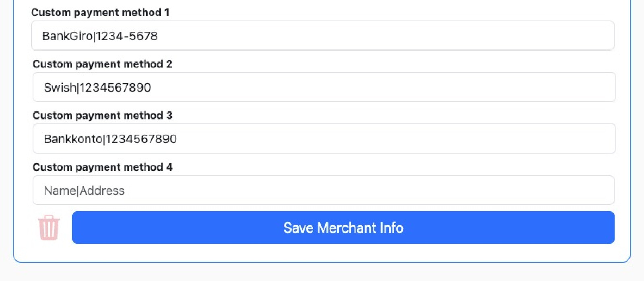This screenshot has height=281, width=644.
Task: Click the 1234567890 number after Swish
Action: [115, 87]
